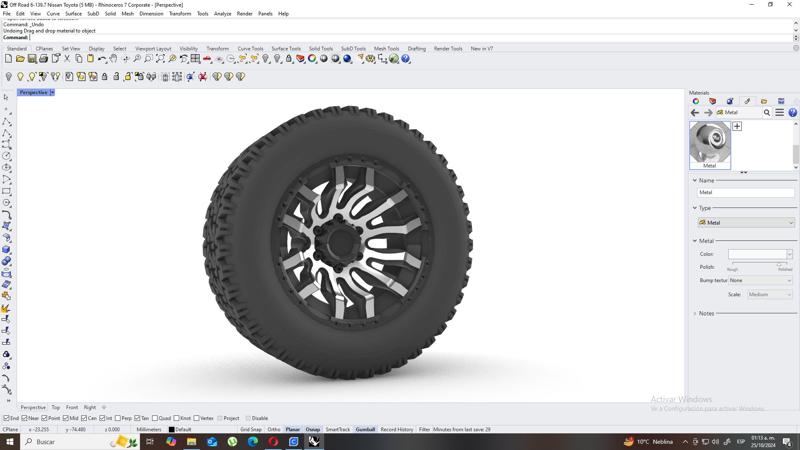Click the Materials panel back arrow

click(x=695, y=113)
